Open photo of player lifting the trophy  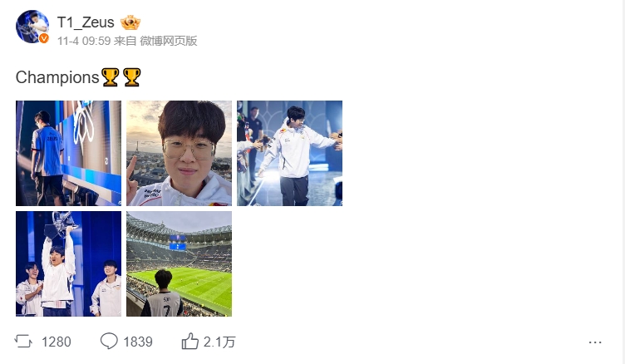pos(68,264)
